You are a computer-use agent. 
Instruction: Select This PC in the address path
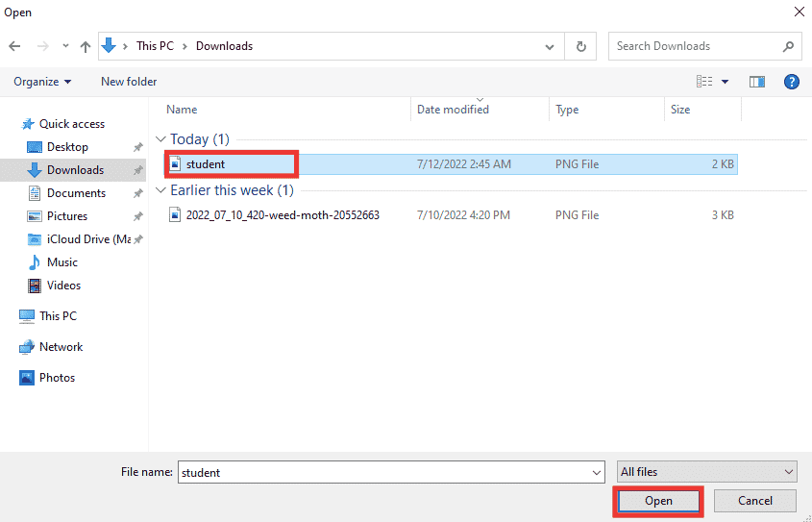click(155, 46)
